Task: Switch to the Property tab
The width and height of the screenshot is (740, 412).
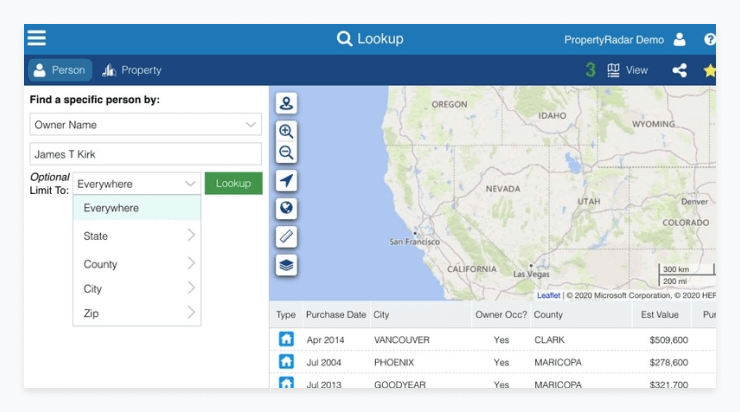Action: [x=131, y=70]
